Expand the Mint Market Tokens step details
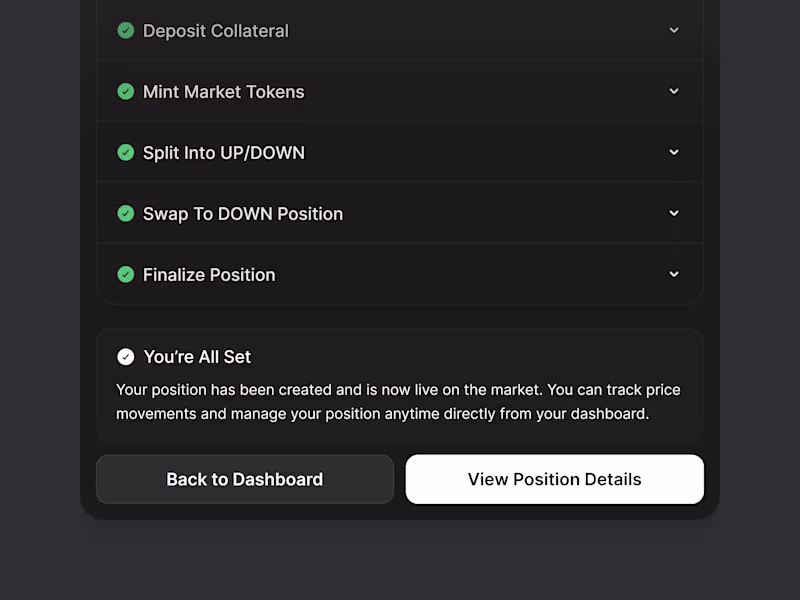This screenshot has width=800, height=600. coord(674,91)
